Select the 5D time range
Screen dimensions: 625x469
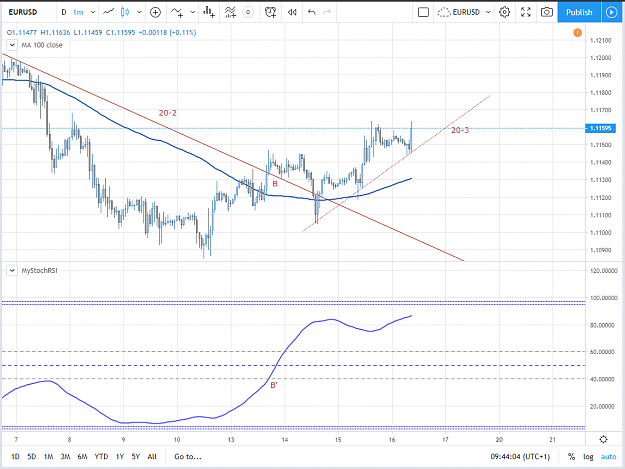[x=31, y=457]
